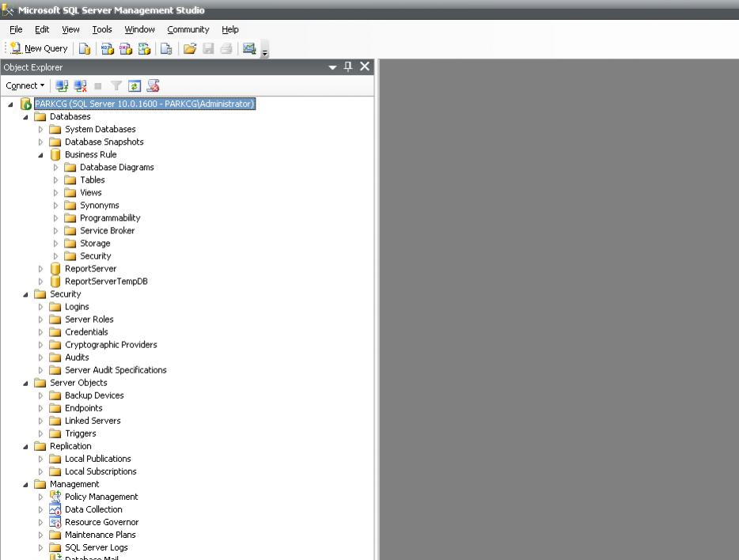739x560 pixels.
Task: Open the Edit menu
Action: point(42,29)
